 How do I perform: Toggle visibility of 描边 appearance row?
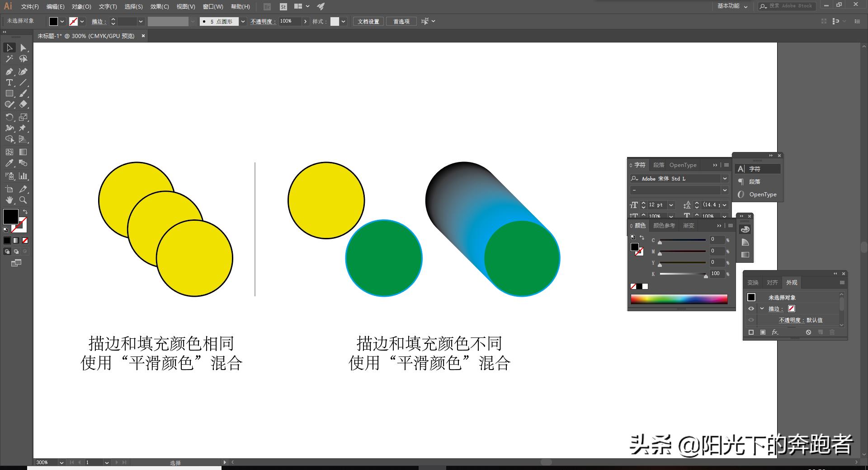pyautogui.click(x=751, y=309)
